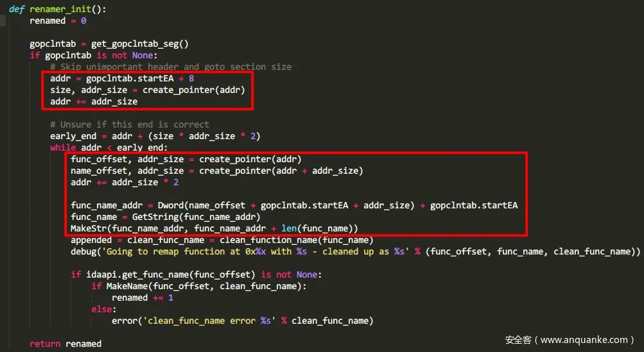Viewport: 644px width, 352px height.
Task: Click the func_offset create_pointer line
Action: [186, 159]
